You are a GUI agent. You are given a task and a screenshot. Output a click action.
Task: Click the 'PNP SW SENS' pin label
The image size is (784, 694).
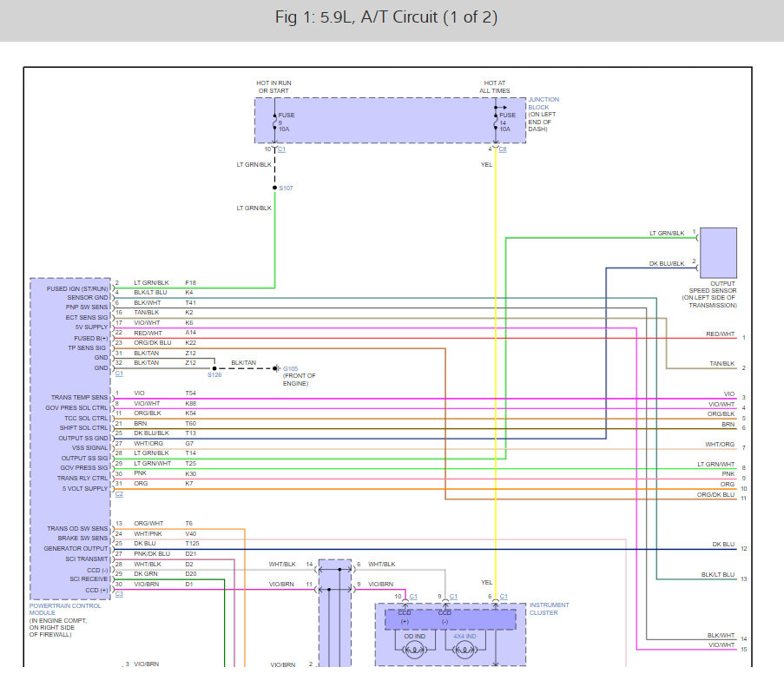coord(87,307)
